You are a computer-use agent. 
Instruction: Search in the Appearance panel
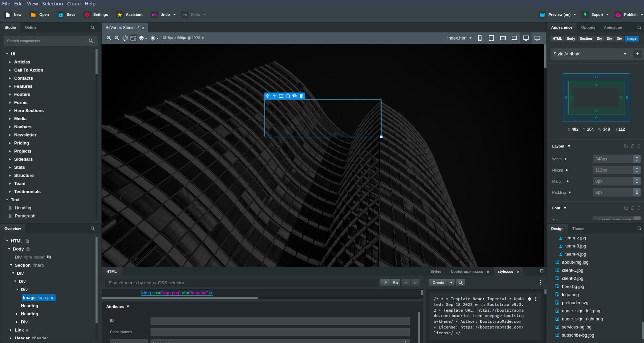(x=639, y=27)
